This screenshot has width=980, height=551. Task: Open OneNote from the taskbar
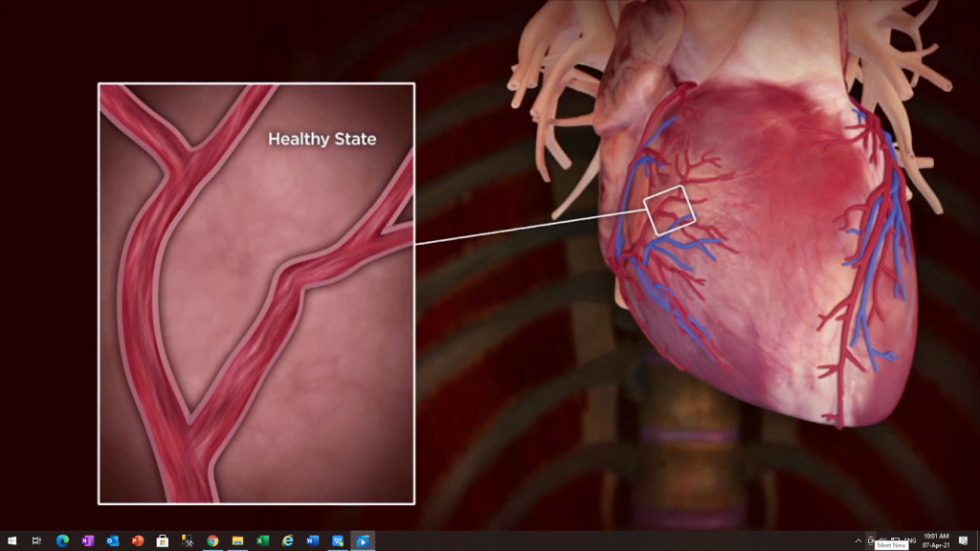[87, 541]
